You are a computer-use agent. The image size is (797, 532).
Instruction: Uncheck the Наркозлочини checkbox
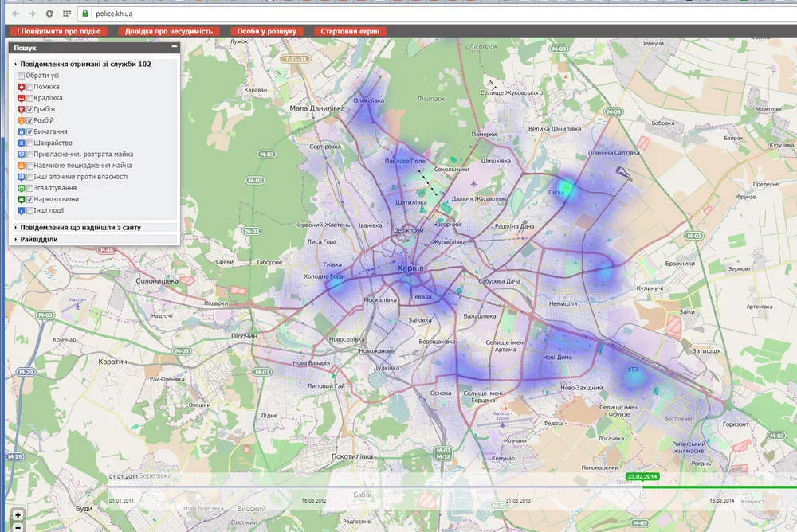click(30, 199)
